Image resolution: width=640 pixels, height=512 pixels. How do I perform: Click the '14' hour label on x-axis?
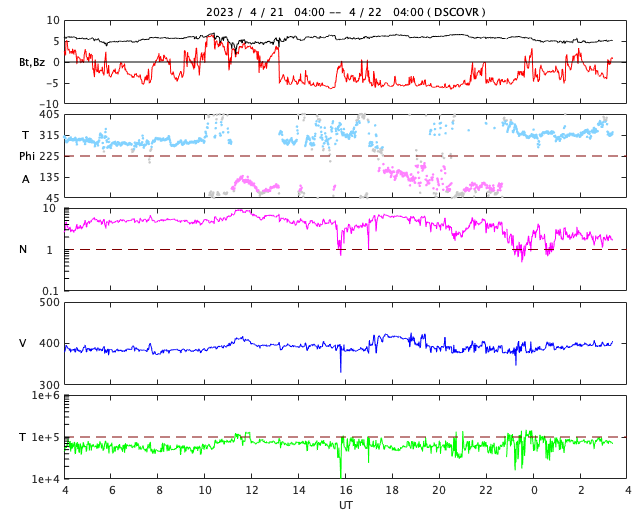point(299,490)
